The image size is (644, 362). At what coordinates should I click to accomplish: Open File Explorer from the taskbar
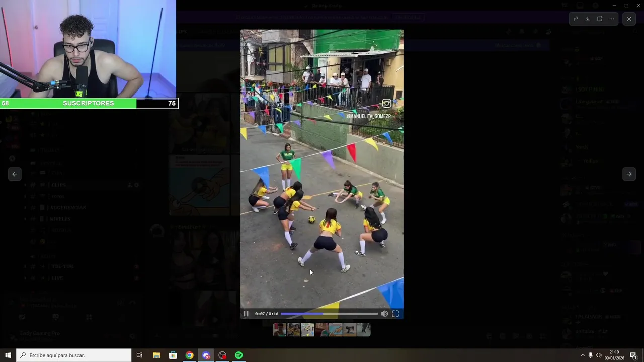tap(156, 355)
